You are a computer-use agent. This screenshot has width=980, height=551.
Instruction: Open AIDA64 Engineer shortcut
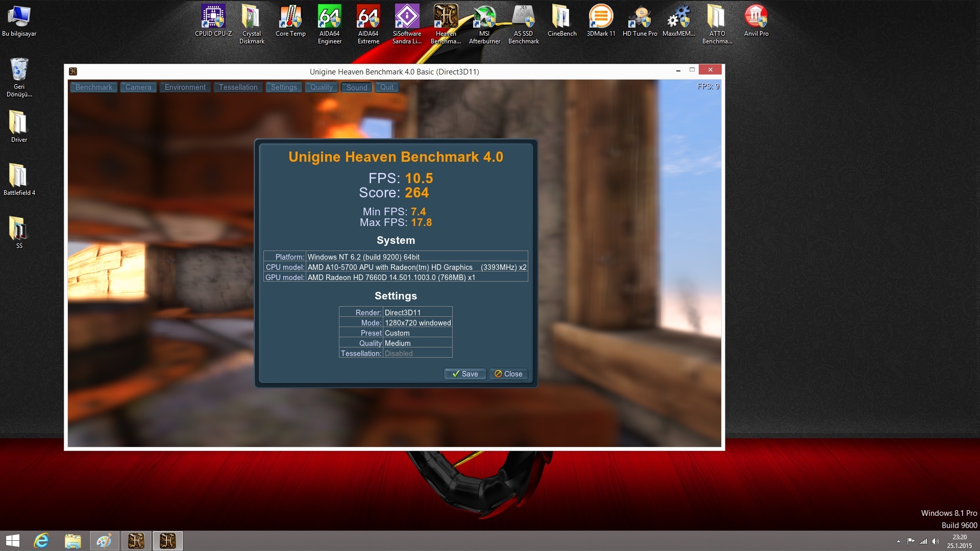tap(329, 24)
